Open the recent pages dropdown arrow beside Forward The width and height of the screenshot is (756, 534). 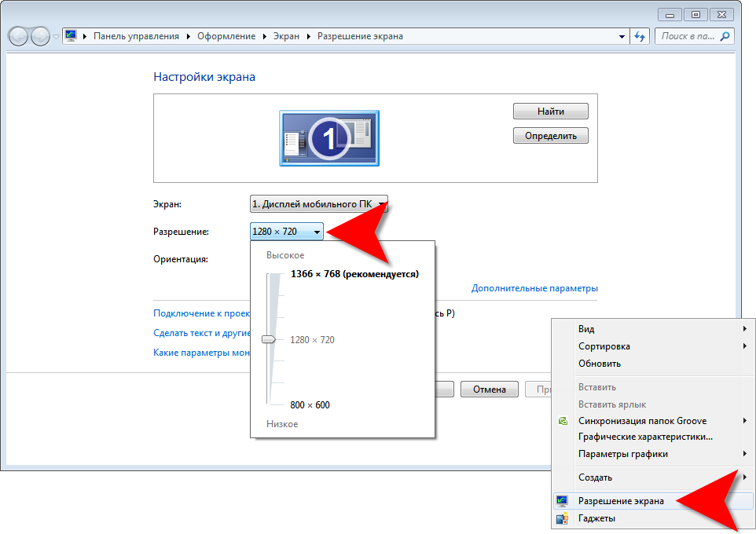tap(56, 37)
